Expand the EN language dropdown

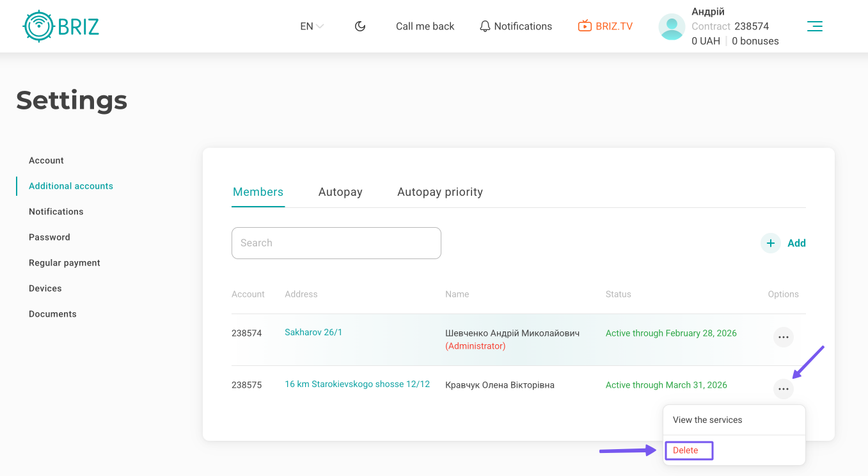pos(312,26)
